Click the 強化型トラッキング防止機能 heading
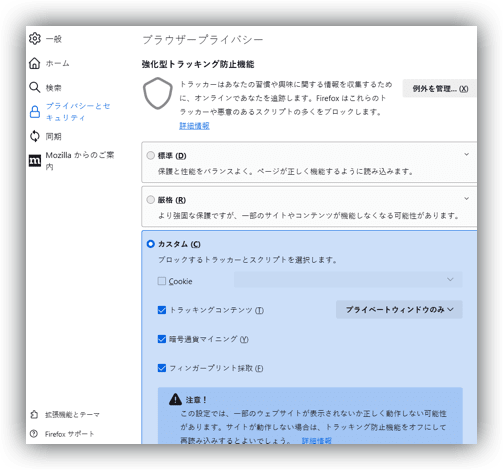This screenshot has width=503, height=470. click(x=198, y=64)
